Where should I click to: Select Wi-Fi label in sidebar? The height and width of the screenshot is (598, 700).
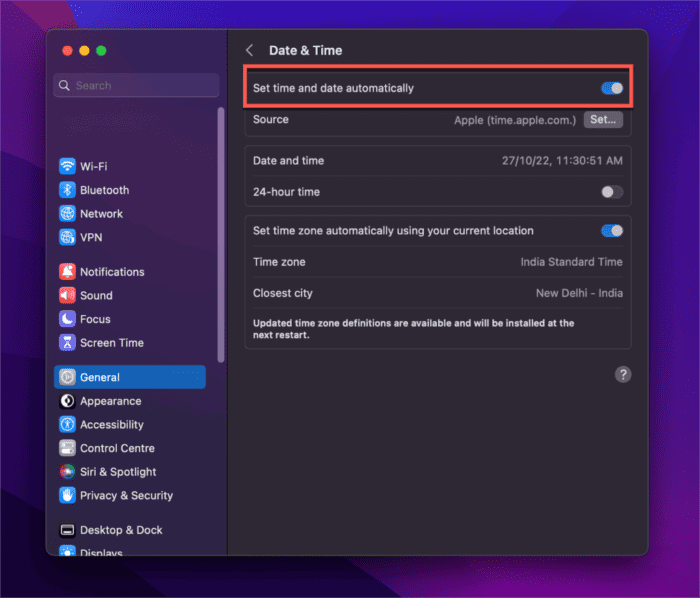(94, 166)
